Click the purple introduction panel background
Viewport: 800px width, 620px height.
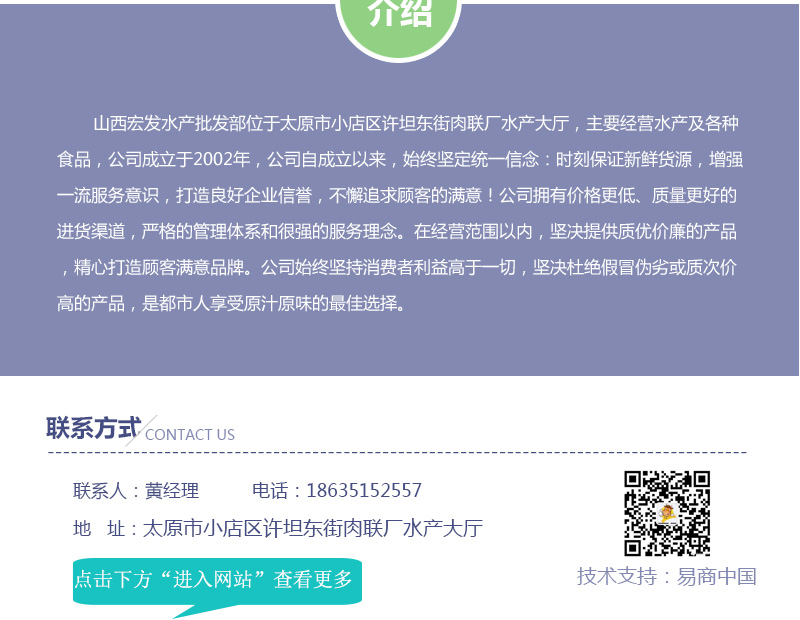coord(399,342)
